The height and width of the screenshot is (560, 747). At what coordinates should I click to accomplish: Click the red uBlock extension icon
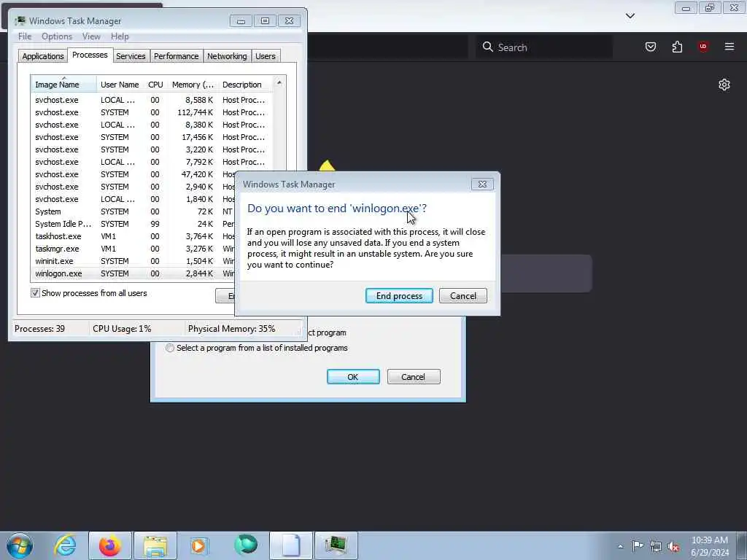coord(703,47)
